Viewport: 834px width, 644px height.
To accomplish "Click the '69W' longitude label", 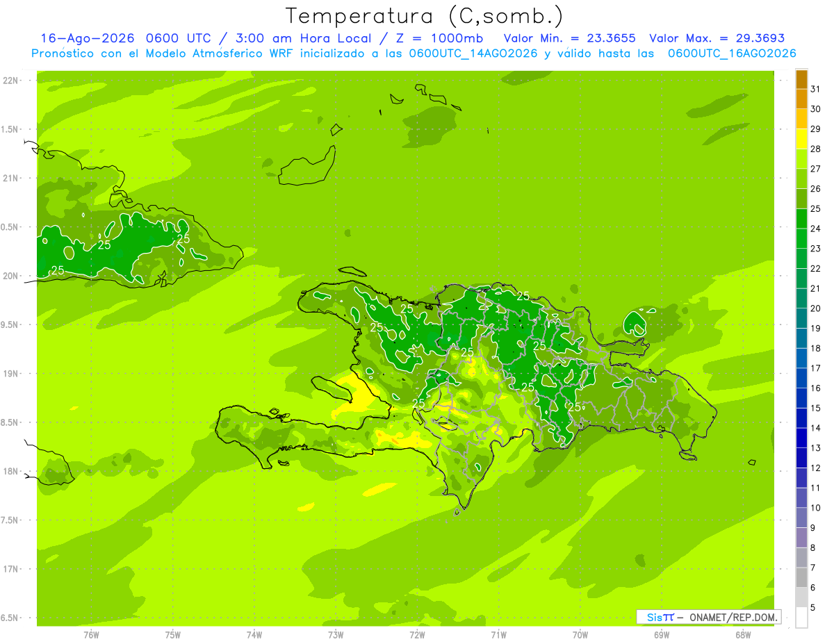I will click(662, 634).
